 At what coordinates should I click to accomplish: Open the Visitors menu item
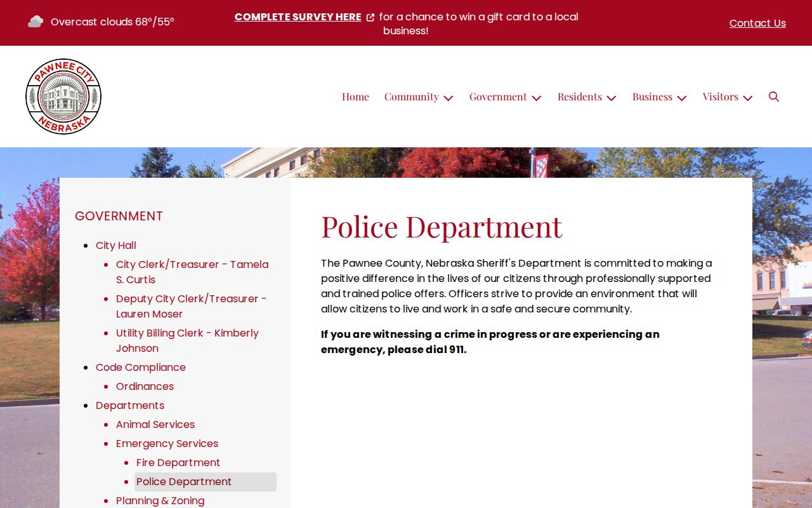click(x=721, y=97)
